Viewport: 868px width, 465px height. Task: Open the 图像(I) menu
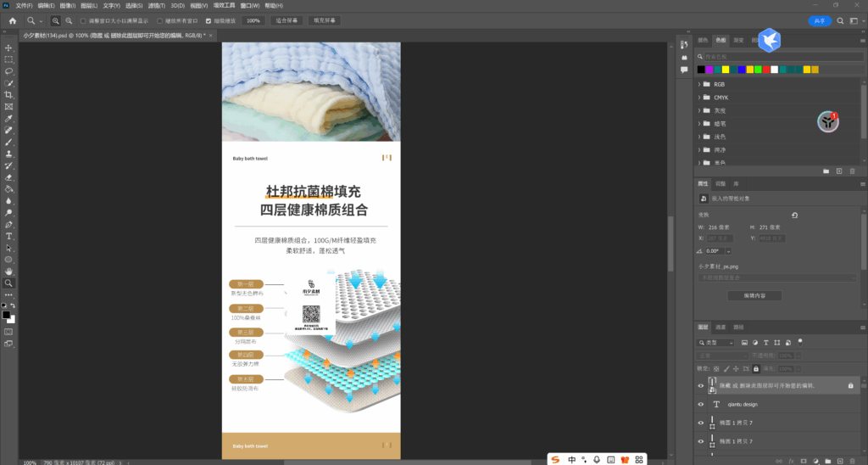pyautogui.click(x=68, y=6)
